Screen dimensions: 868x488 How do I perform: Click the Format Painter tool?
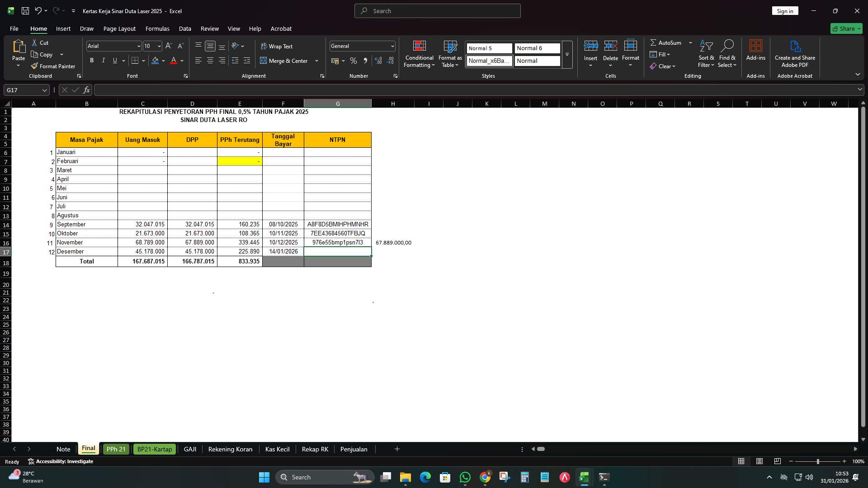pyautogui.click(x=53, y=66)
